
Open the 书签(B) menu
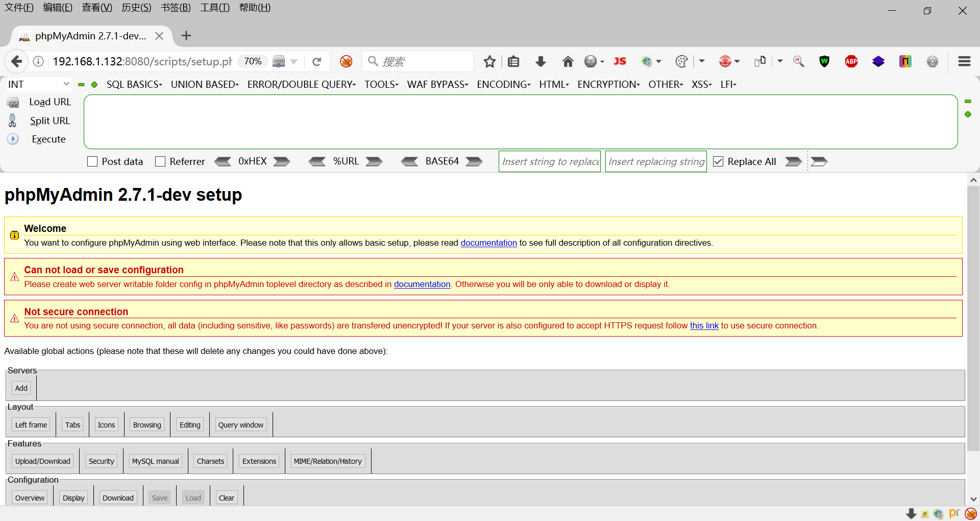click(x=176, y=8)
